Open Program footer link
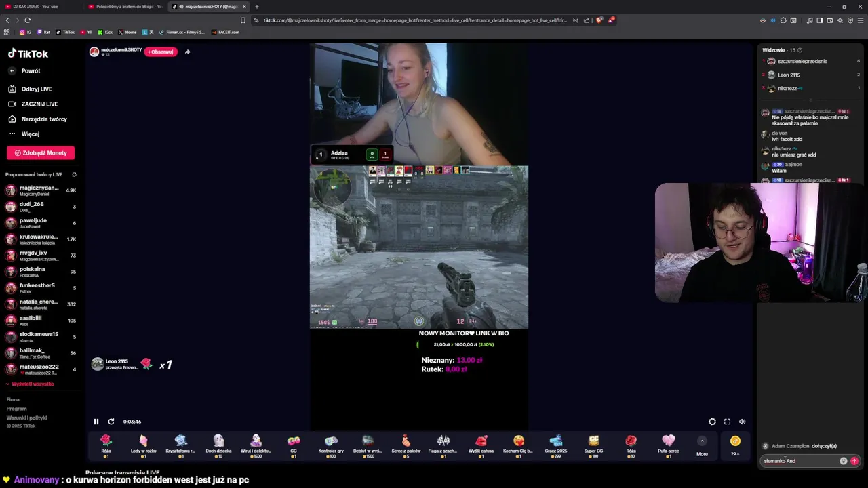The width and height of the screenshot is (868, 488). pyautogui.click(x=16, y=409)
